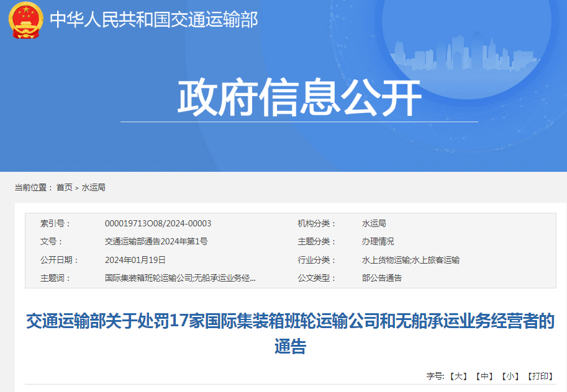Image resolution: width=567 pixels, height=392 pixels.
Task: Select document number 交通运输部通告2024年第1号
Action: coord(156,241)
